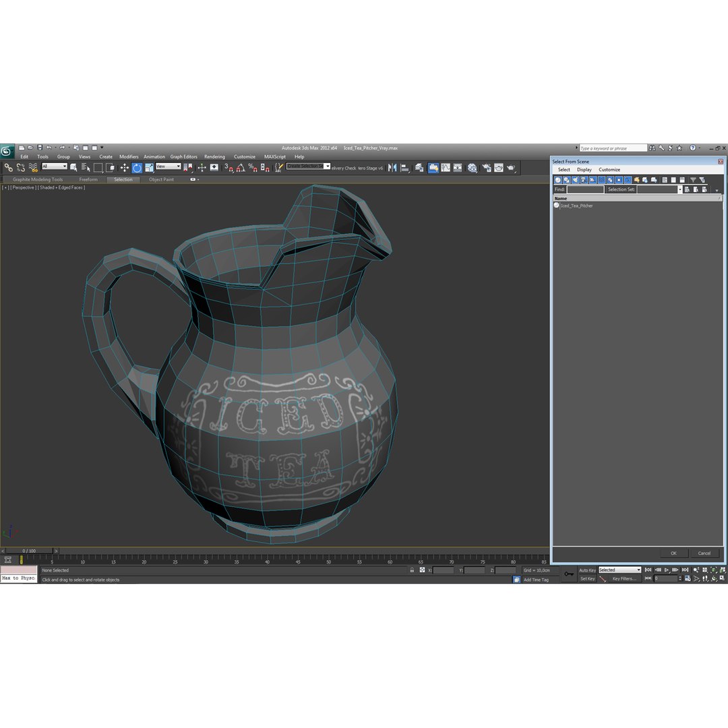The image size is (728, 728).
Task: Click the Align tool icon
Action: 405,168
